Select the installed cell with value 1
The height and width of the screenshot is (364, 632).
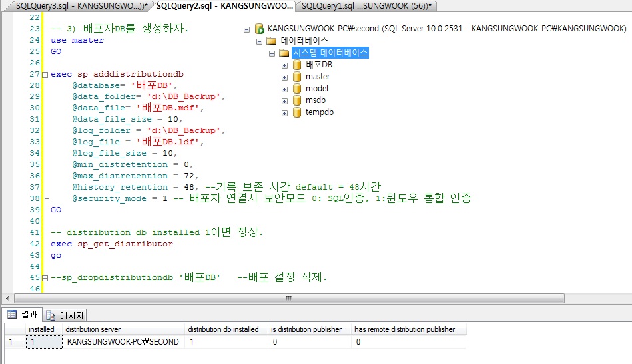click(x=44, y=342)
